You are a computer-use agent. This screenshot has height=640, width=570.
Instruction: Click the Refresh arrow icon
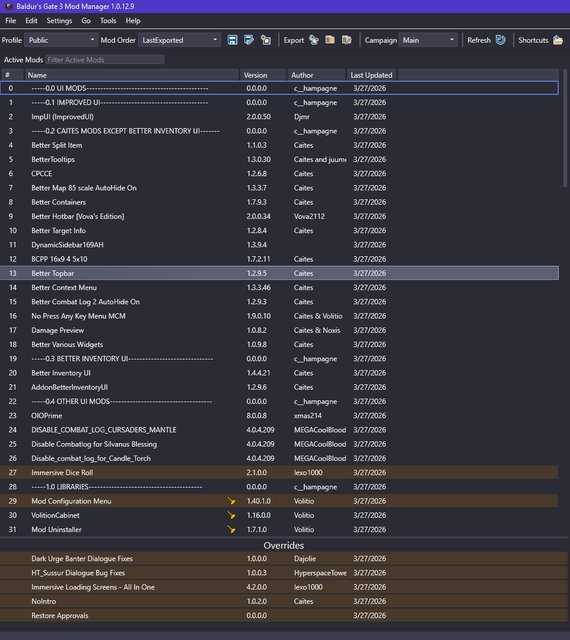pyautogui.click(x=500, y=40)
